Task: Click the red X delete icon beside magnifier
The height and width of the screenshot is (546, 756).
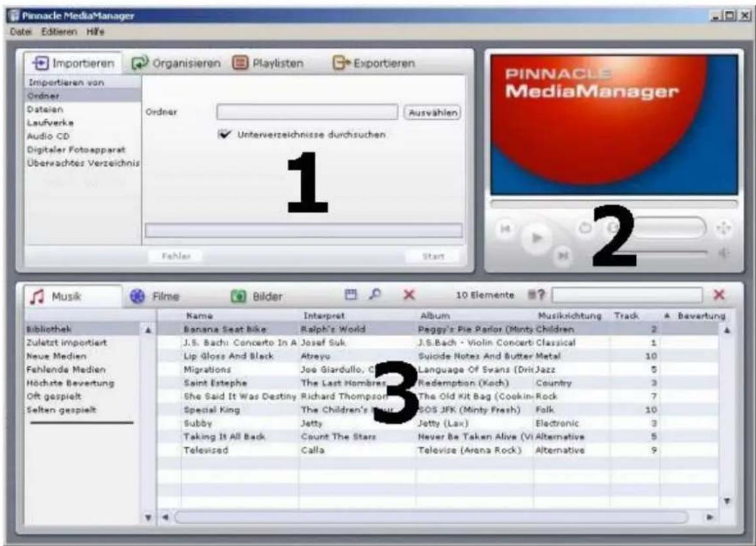Action: tap(409, 294)
